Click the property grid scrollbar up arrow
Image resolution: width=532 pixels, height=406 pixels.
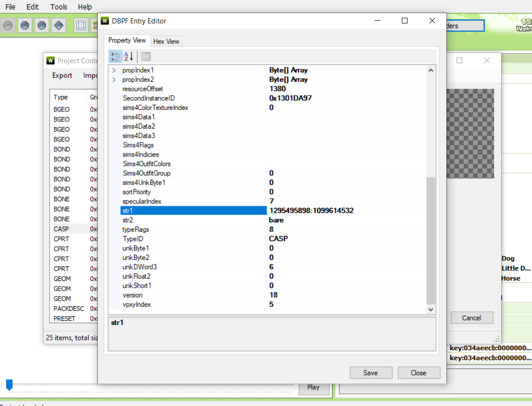coord(431,70)
